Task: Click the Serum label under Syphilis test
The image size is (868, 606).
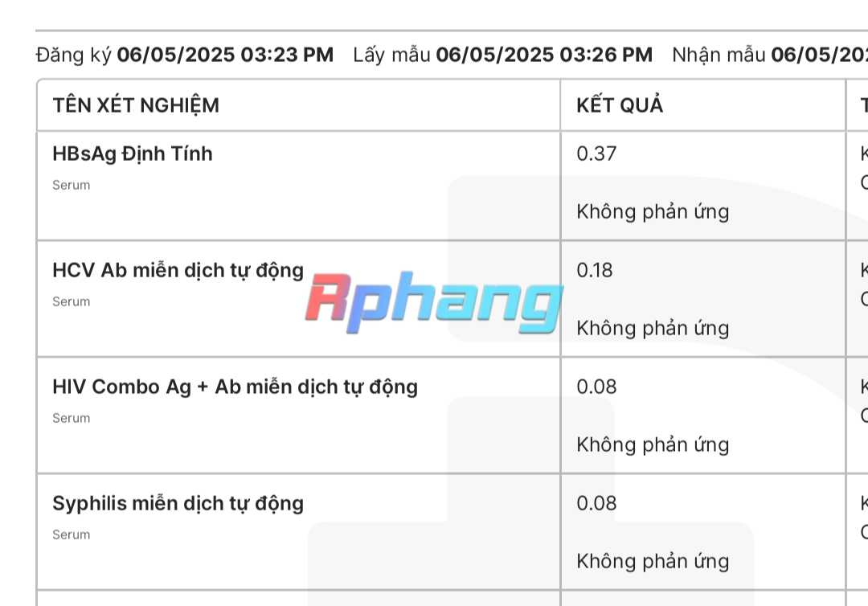Action: pos(72,535)
